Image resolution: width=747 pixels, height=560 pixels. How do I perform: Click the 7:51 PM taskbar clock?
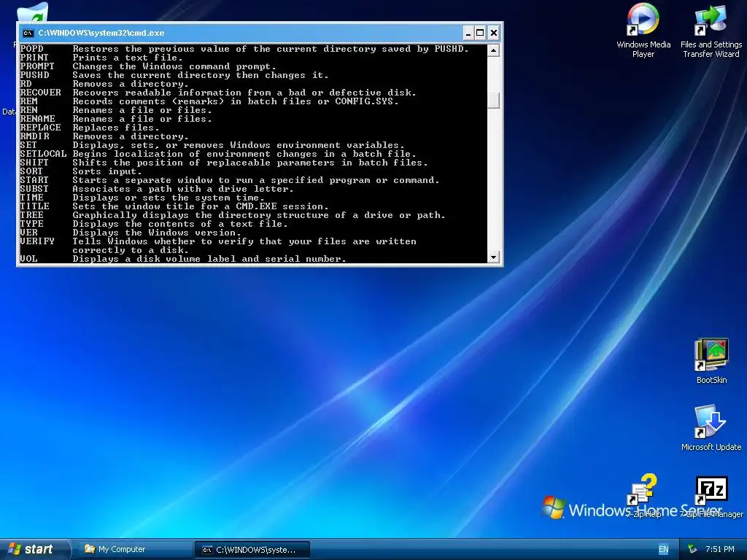(x=720, y=549)
